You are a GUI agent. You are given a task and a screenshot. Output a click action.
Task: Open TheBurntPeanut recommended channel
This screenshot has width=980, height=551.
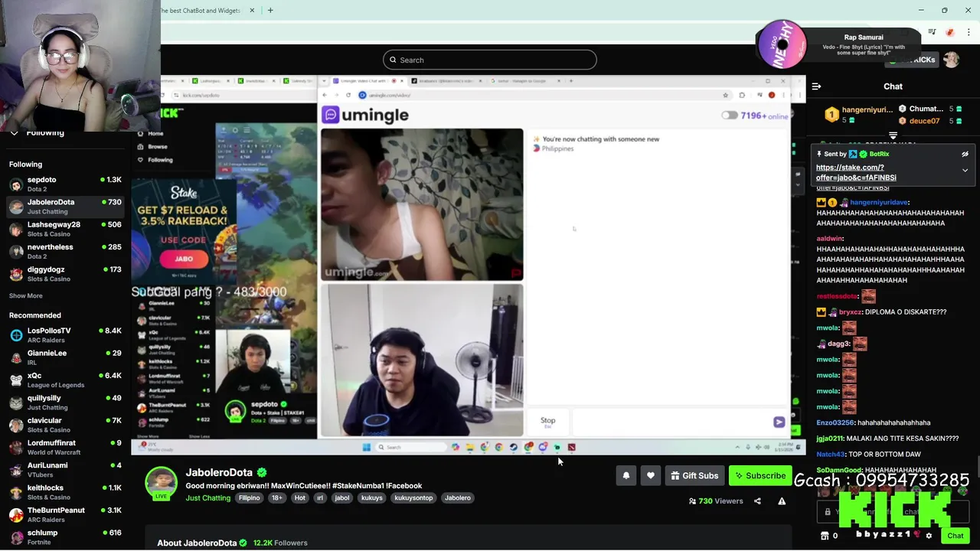click(x=65, y=514)
